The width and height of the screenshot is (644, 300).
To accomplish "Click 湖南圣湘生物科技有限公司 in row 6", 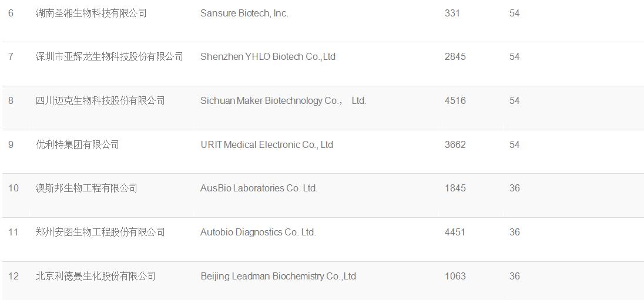I will click(x=91, y=13).
